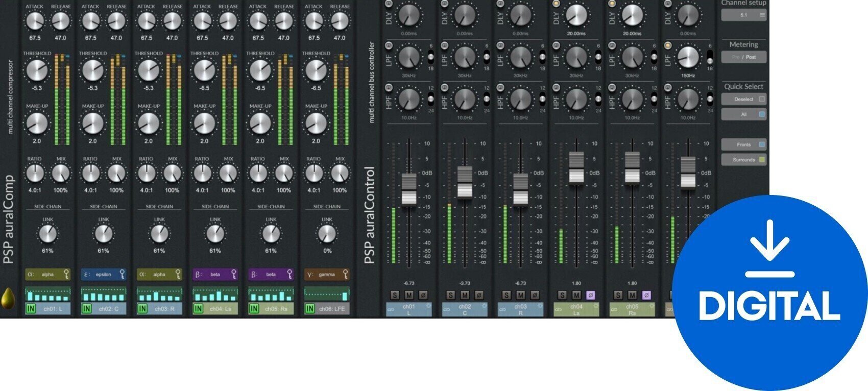
Task: Click the Deselect quick select button
Action: (744, 99)
